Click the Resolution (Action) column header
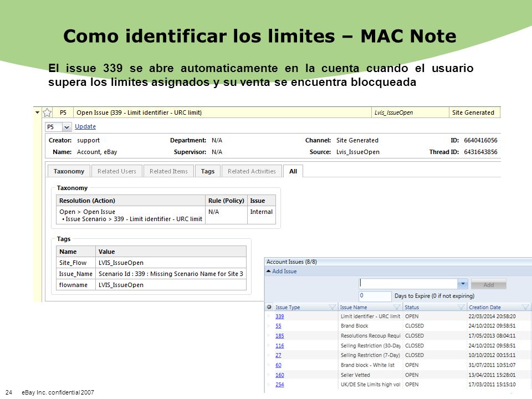The width and height of the screenshot is (532, 399). (x=131, y=201)
